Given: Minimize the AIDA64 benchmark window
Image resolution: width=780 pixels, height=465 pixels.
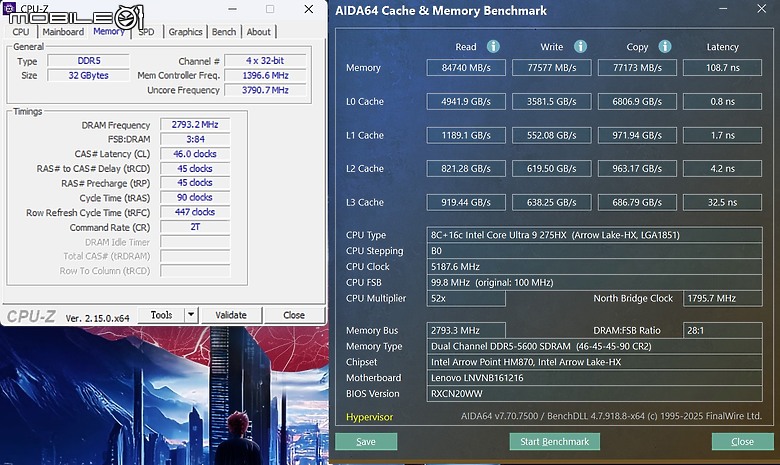Looking at the screenshot, I should 723,9.
